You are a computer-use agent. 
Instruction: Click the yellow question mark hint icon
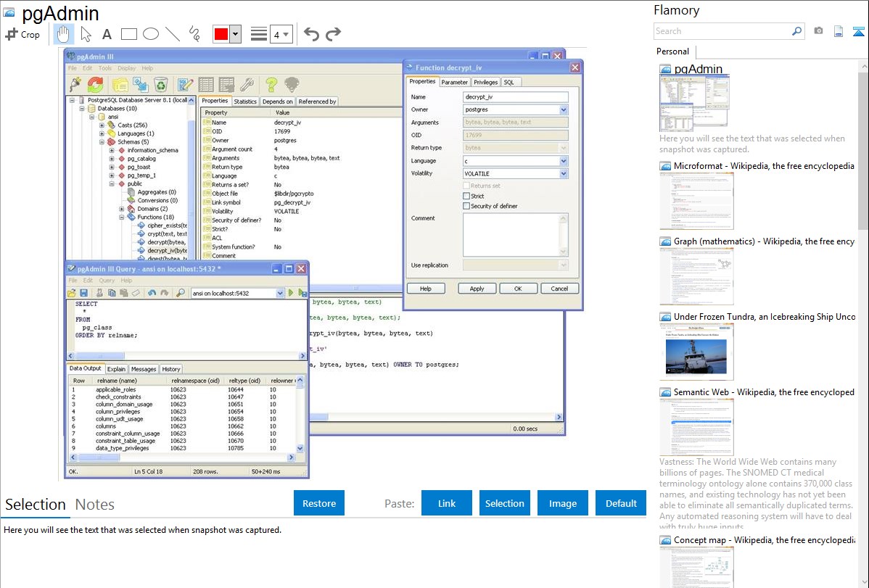(x=271, y=84)
